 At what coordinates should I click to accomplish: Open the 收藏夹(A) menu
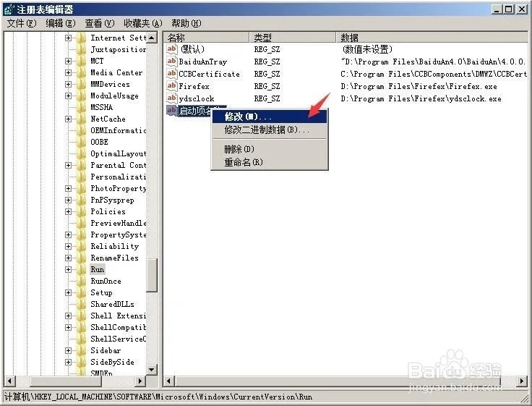[x=143, y=23]
